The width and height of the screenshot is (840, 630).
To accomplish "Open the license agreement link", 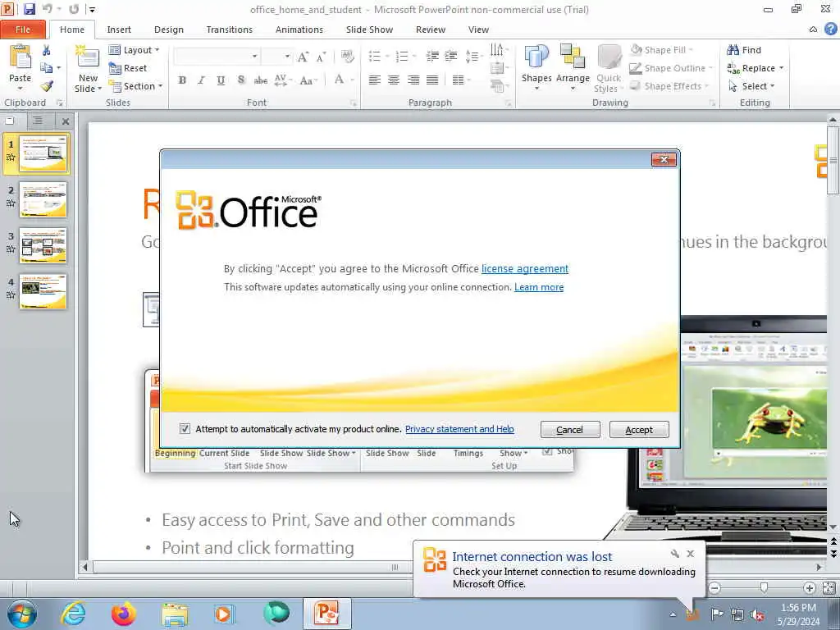I will coord(525,269).
